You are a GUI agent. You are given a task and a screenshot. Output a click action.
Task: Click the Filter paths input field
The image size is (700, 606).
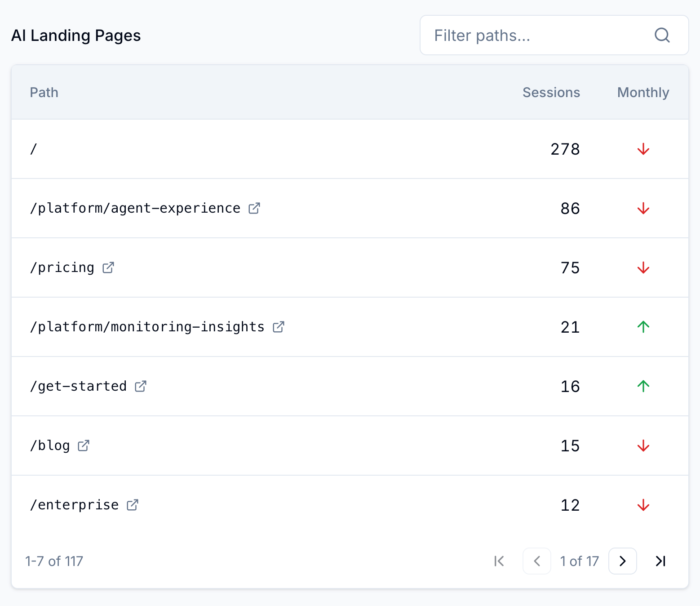(x=517, y=35)
